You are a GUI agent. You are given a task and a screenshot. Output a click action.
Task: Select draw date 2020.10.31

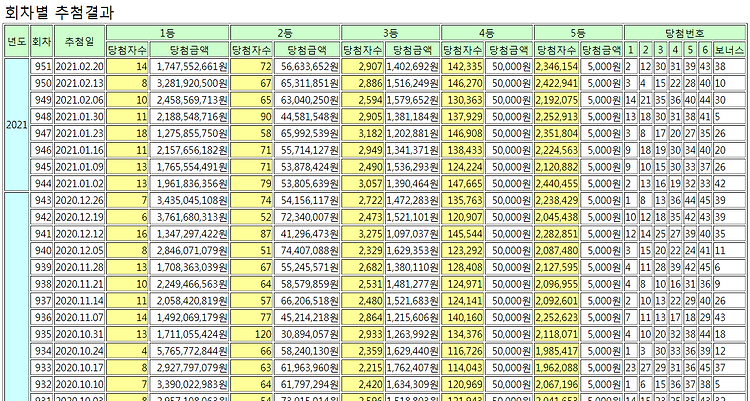79,334
